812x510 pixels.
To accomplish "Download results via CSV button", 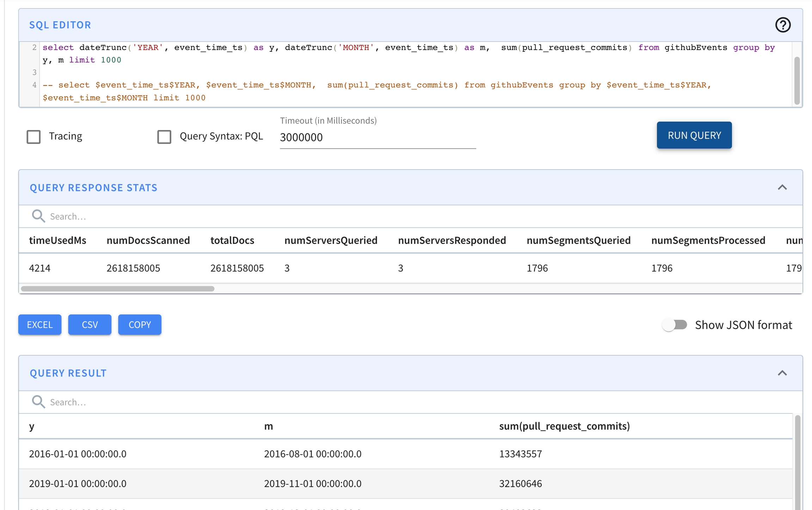I will [90, 325].
